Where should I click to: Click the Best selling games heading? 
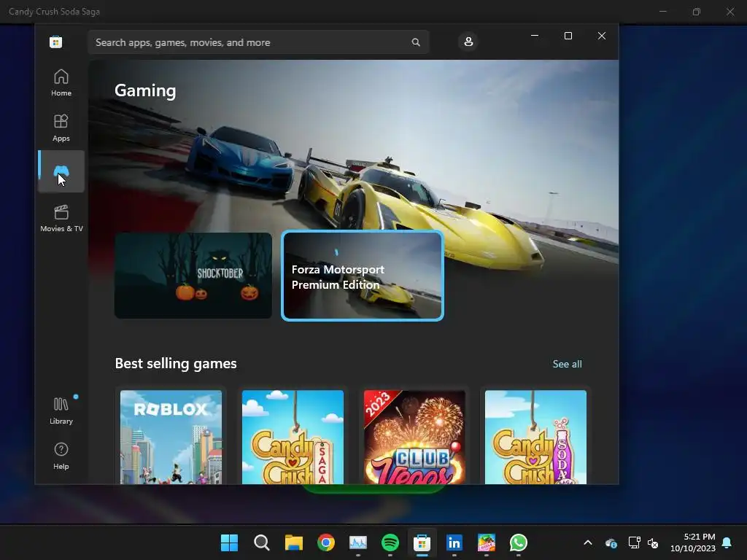coord(176,363)
